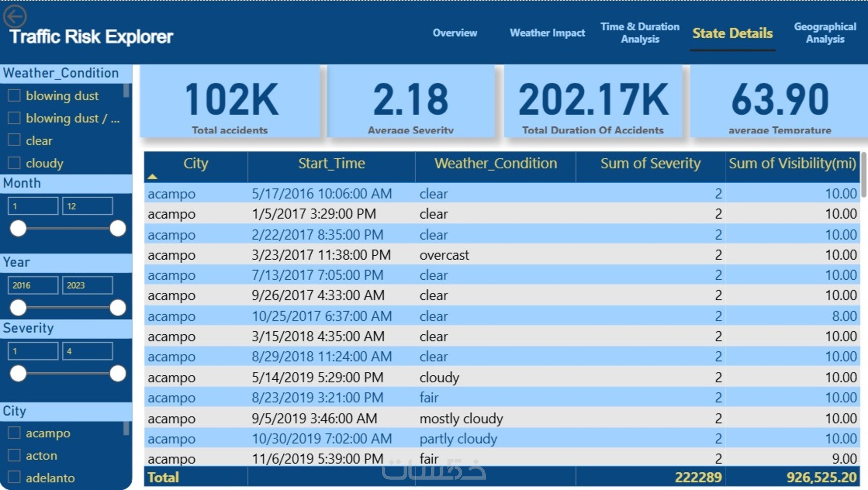Viewport: 868px width, 490px height.
Task: Open the Overview tab
Action: click(x=455, y=33)
